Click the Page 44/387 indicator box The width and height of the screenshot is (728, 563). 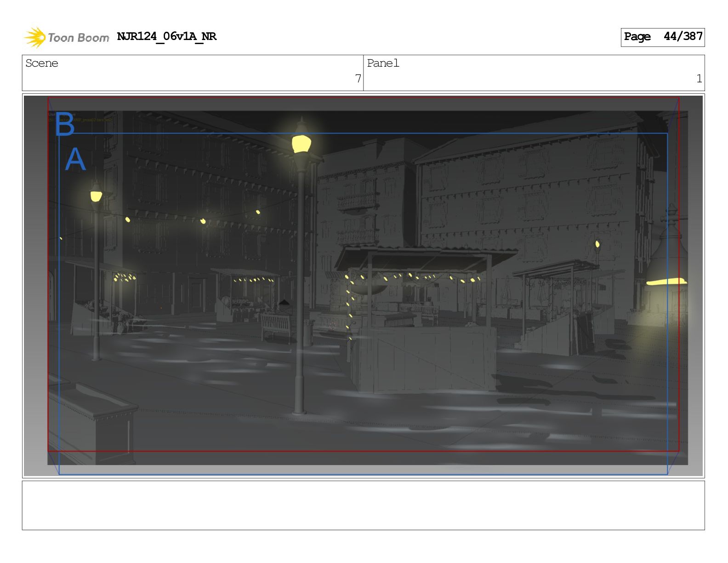point(662,37)
